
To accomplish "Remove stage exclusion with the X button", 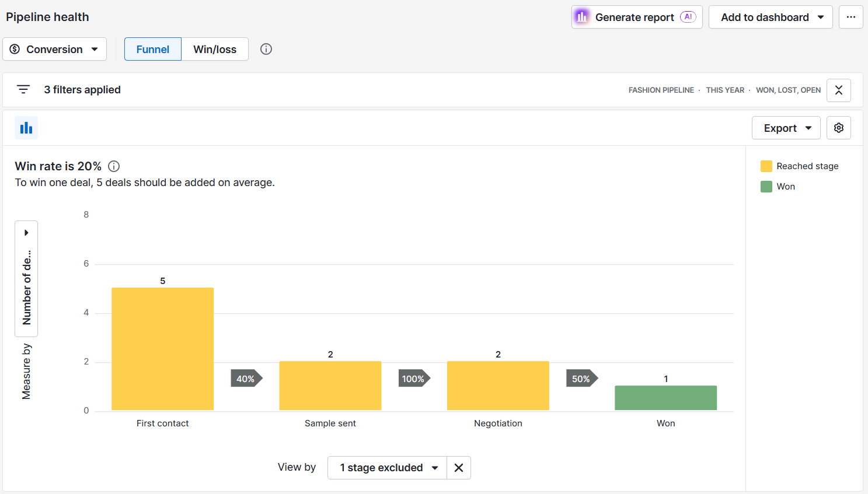I will [458, 467].
